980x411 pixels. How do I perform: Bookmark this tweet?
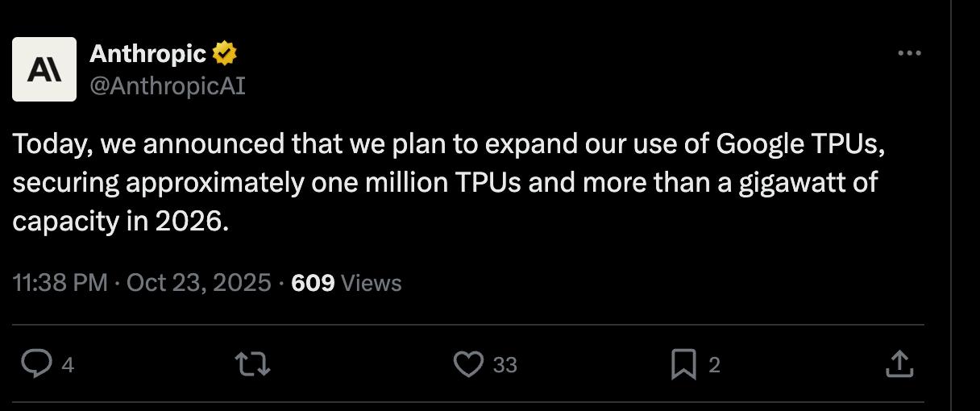click(x=683, y=365)
